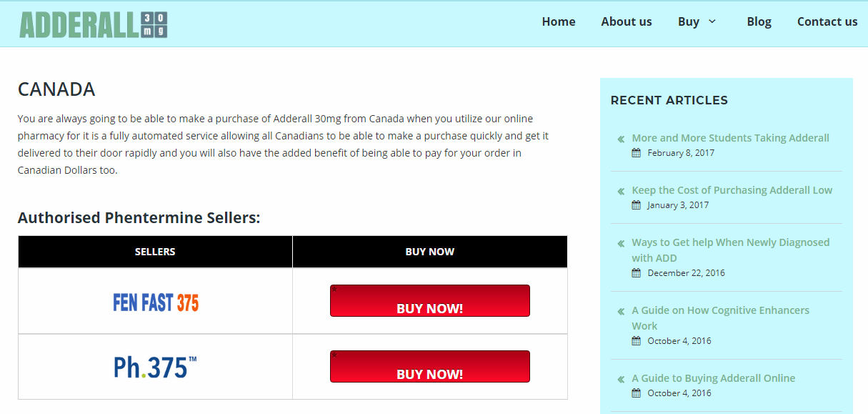This screenshot has width=868, height=414.
Task: Click the calendar icon next to February 8, 2017
Action: click(x=637, y=152)
